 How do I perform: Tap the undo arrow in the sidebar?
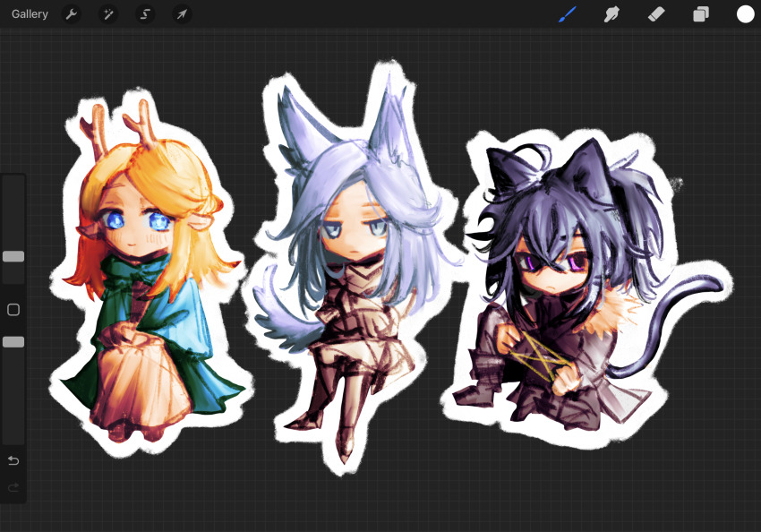[13, 460]
